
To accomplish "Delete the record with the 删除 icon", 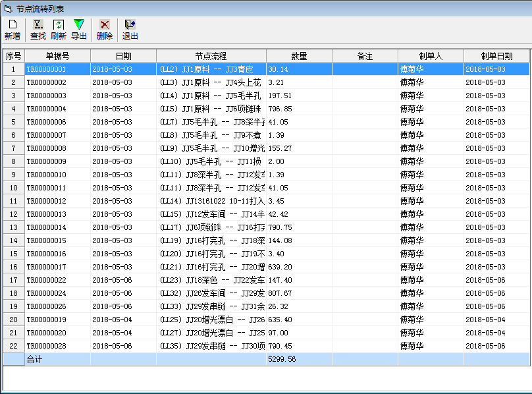I will [x=105, y=30].
